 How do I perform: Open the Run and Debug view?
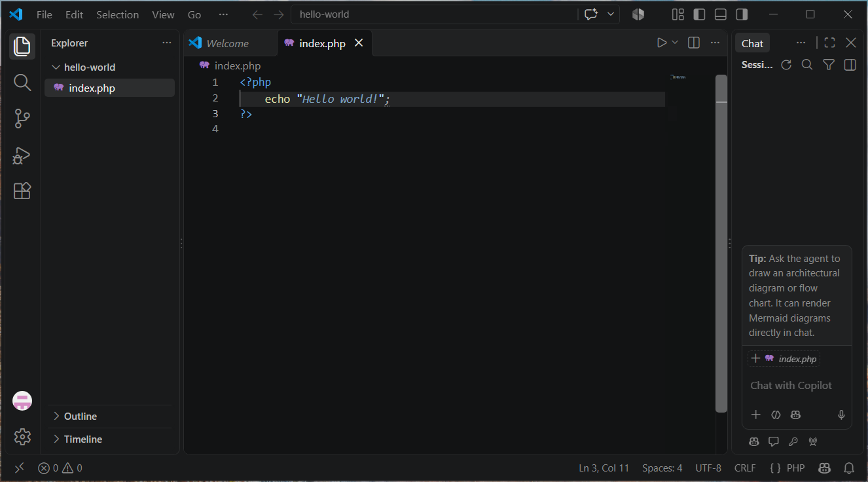22,155
